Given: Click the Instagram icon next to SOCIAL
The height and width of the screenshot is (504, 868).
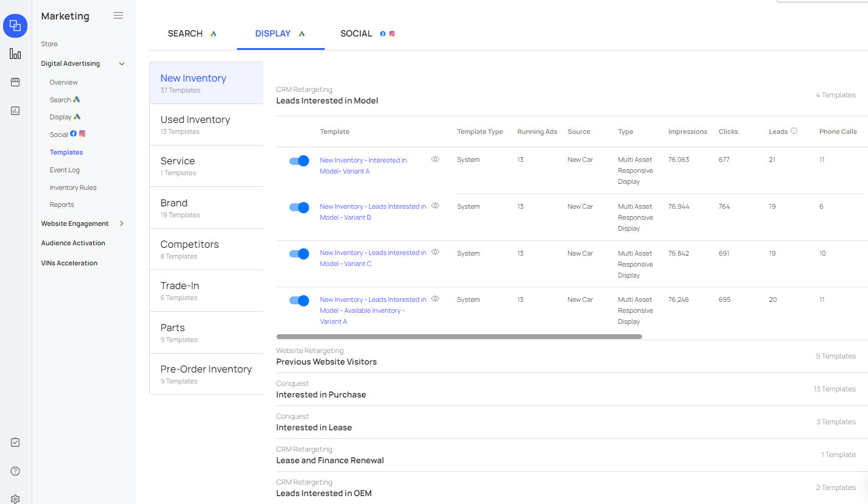Looking at the screenshot, I should tap(392, 33).
